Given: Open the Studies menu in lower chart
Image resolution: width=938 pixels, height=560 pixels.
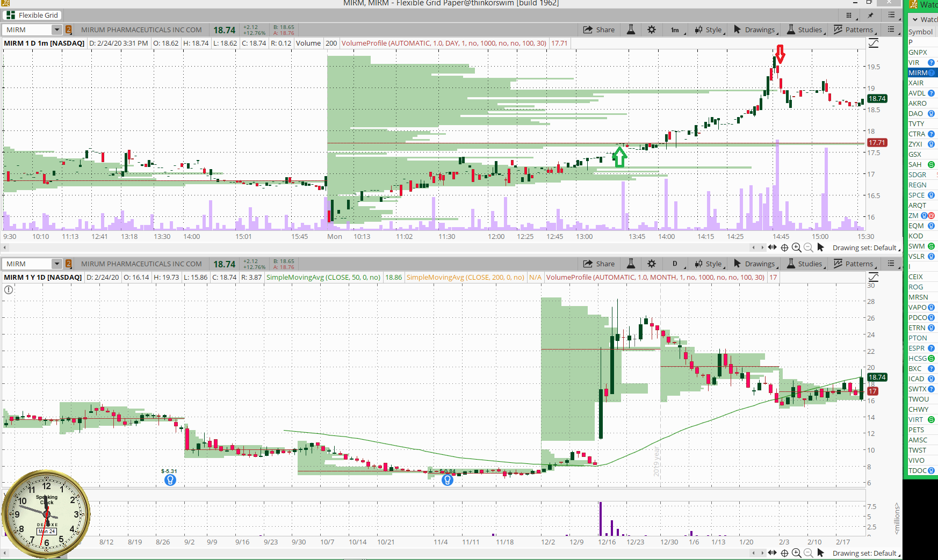Looking at the screenshot, I should click(x=805, y=264).
